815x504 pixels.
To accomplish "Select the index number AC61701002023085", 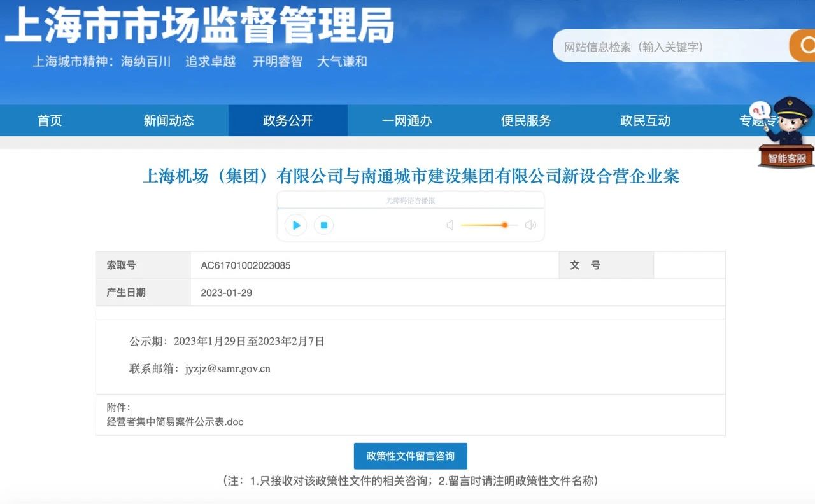I will (246, 265).
